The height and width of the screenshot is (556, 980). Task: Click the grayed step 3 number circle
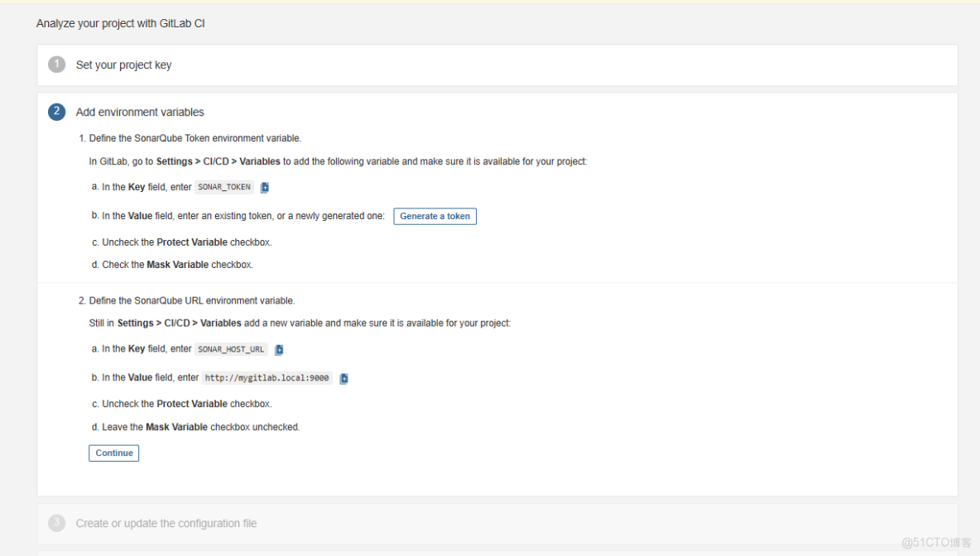[x=56, y=523]
